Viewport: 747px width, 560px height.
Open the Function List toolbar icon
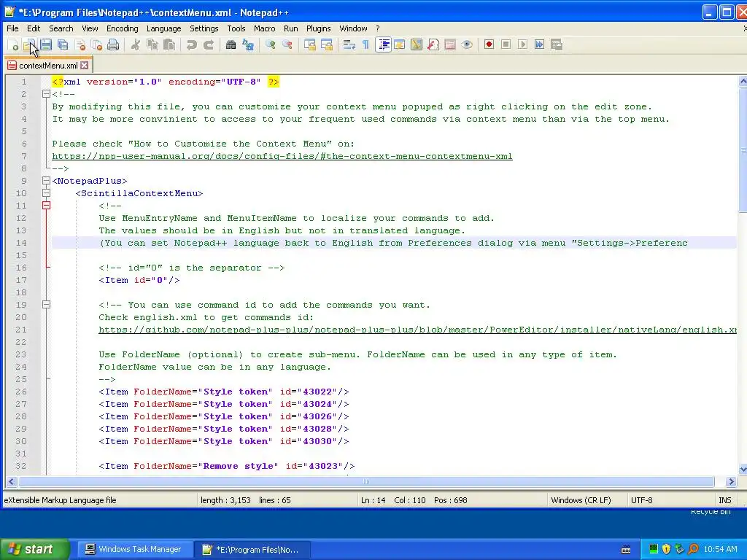click(433, 44)
